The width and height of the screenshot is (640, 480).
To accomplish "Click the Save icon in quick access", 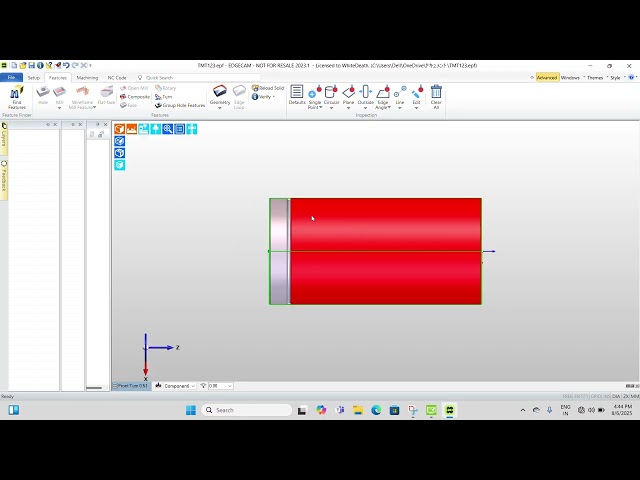I will [31, 65].
